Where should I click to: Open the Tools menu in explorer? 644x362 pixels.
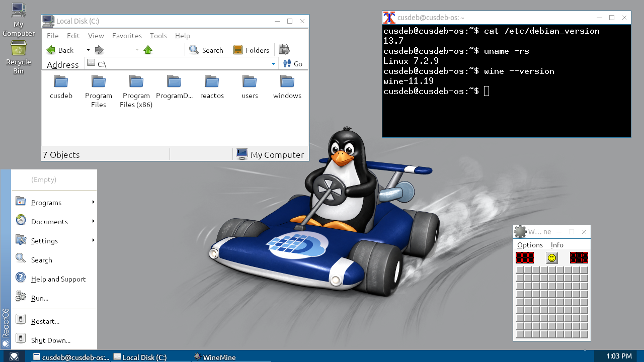158,36
